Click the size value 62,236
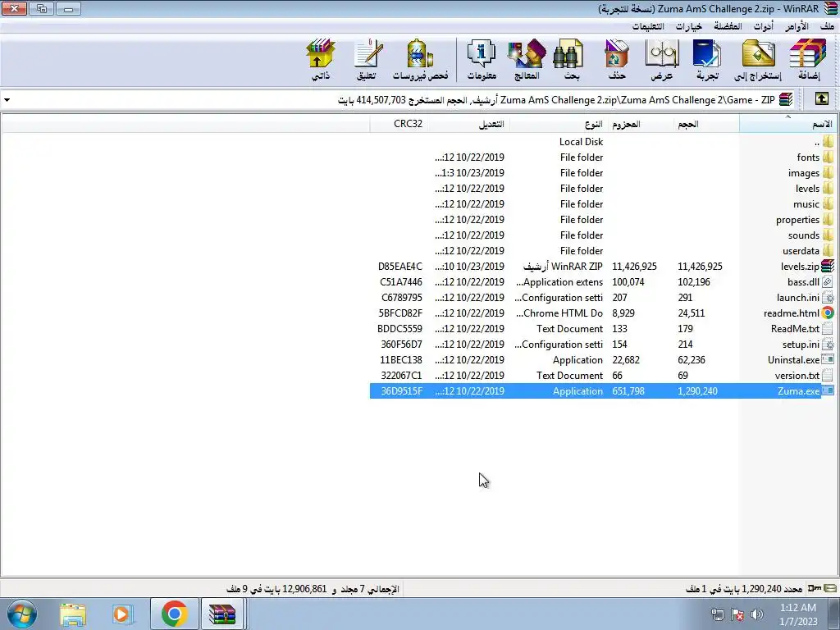The height and width of the screenshot is (630, 840). (691, 359)
